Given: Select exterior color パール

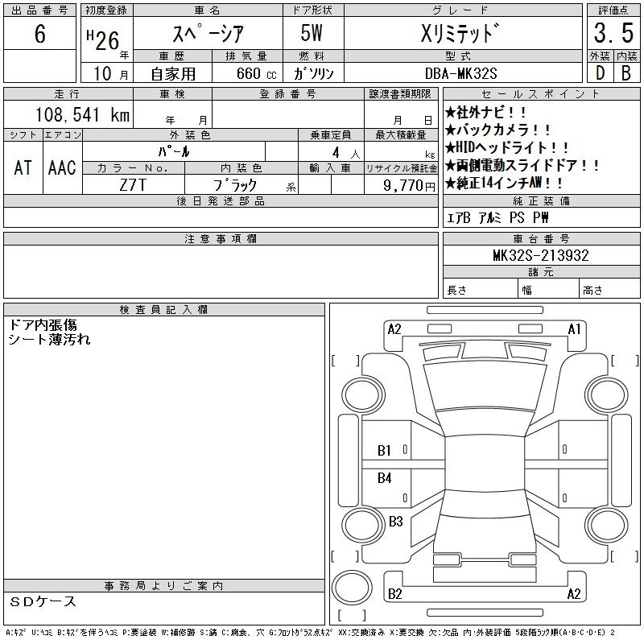Looking at the screenshot, I should [x=174, y=152].
